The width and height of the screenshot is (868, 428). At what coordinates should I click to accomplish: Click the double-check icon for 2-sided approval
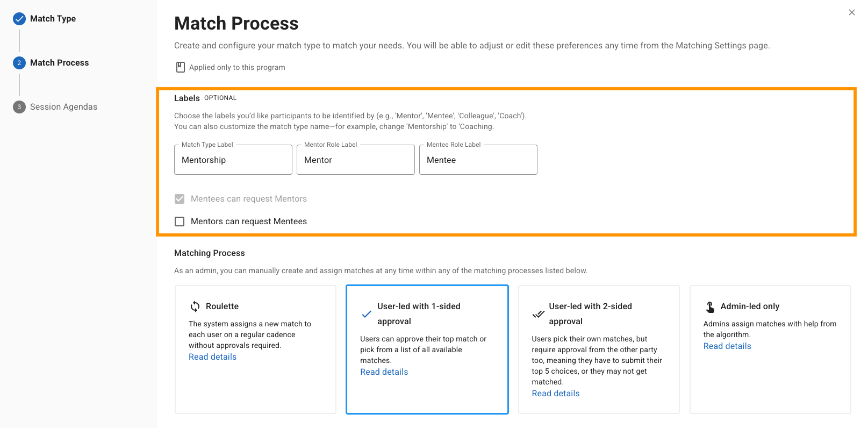tap(538, 314)
